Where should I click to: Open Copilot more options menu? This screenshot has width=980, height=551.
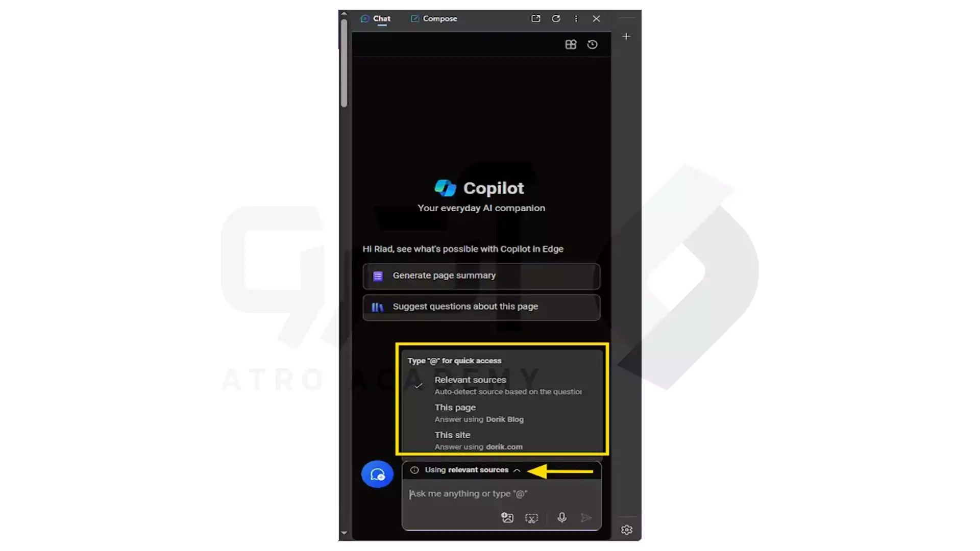click(x=575, y=18)
